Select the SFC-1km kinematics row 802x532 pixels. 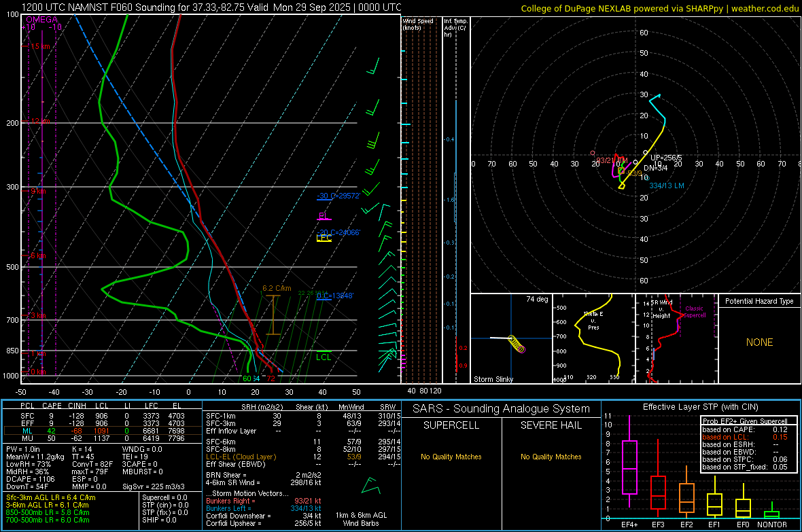pyautogui.click(x=303, y=416)
